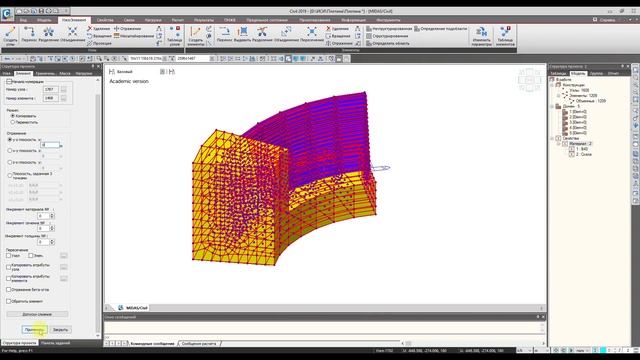Viewport: 640px width, 360px height.
Task: Open the Расчёт ribbon tab
Action: coord(178,20)
